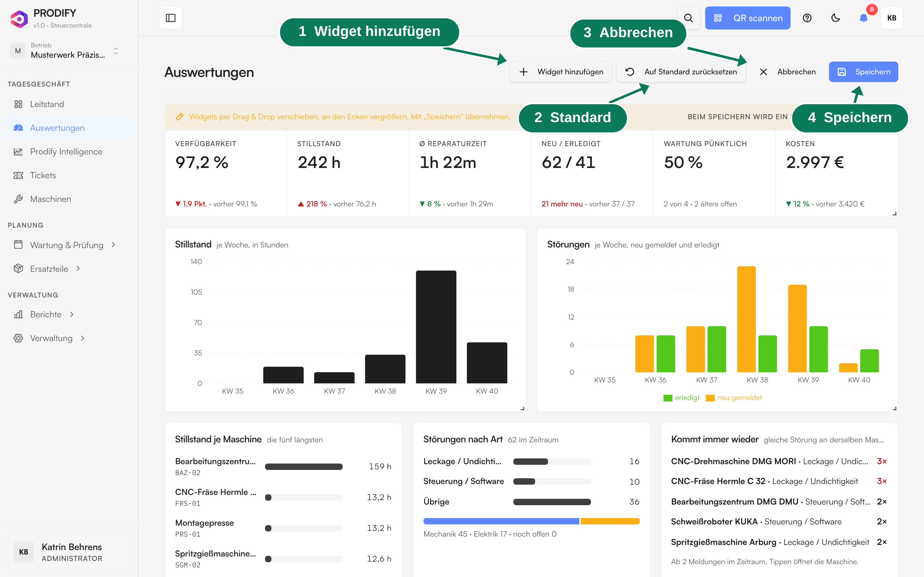Click Auf Standard zurücksetzen button

[x=681, y=72]
